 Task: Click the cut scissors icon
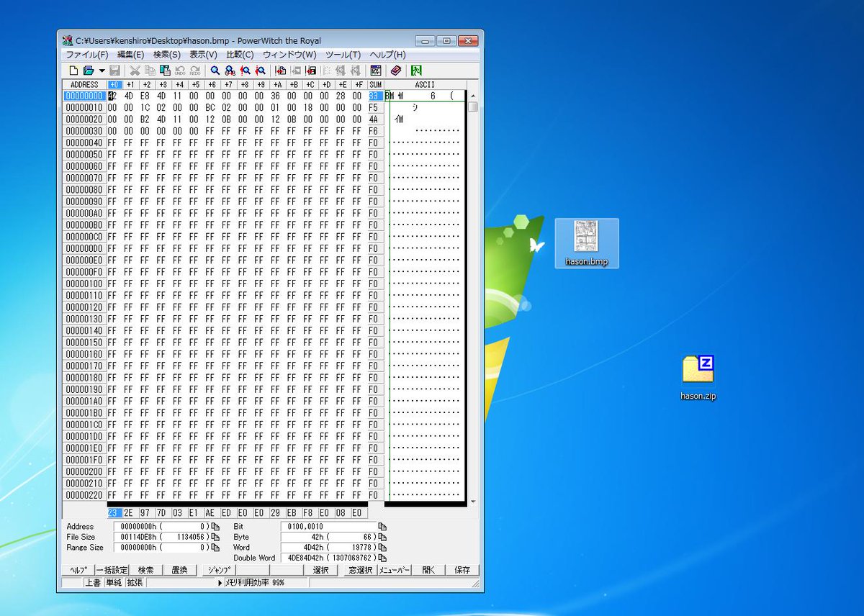(135, 71)
